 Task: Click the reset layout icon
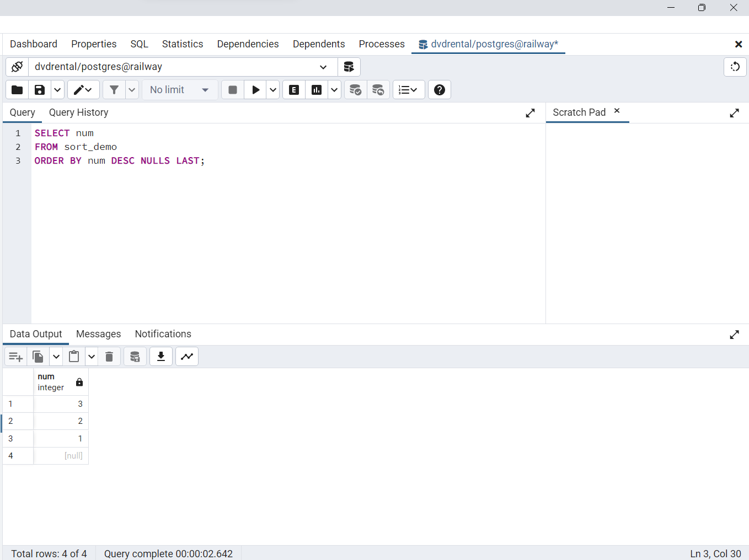coord(735,67)
